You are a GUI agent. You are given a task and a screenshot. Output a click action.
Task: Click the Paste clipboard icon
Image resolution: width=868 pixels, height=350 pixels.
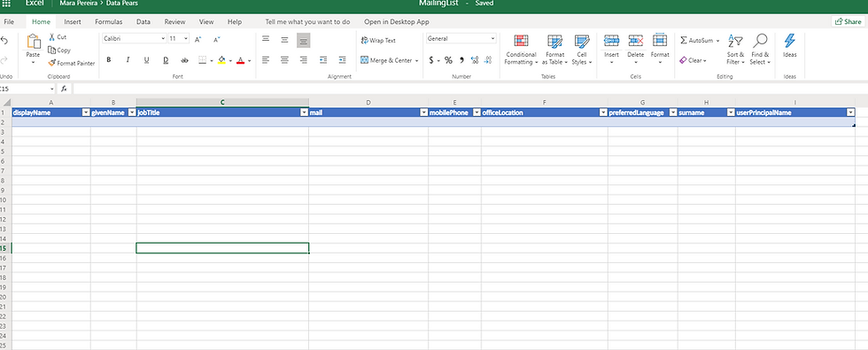point(34,42)
